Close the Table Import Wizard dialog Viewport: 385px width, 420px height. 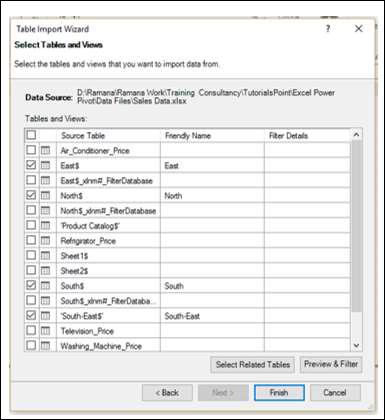click(x=359, y=29)
